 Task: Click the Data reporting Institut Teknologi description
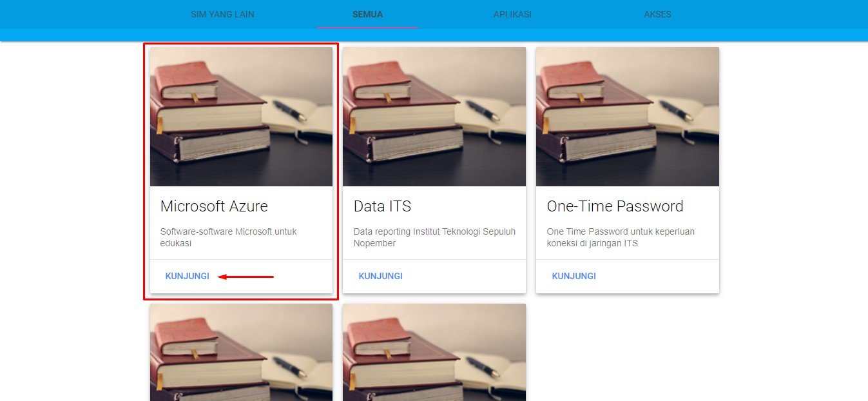434,237
